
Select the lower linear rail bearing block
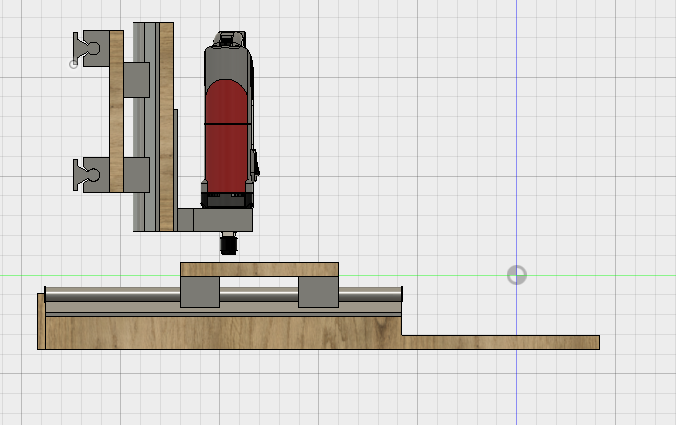coord(96,175)
